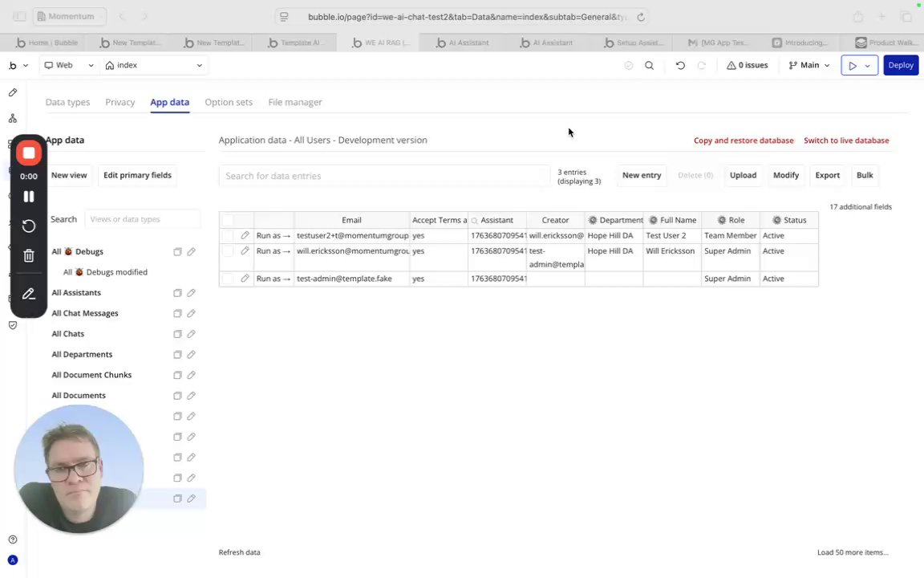
Task: Open the recorder drawing pen tool
Action: [28, 294]
